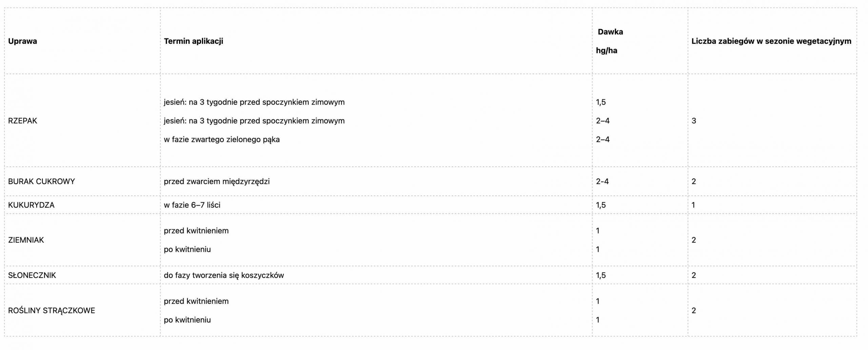Click the ROŚLINY STRĄCZKOWE crop name

click(x=52, y=310)
